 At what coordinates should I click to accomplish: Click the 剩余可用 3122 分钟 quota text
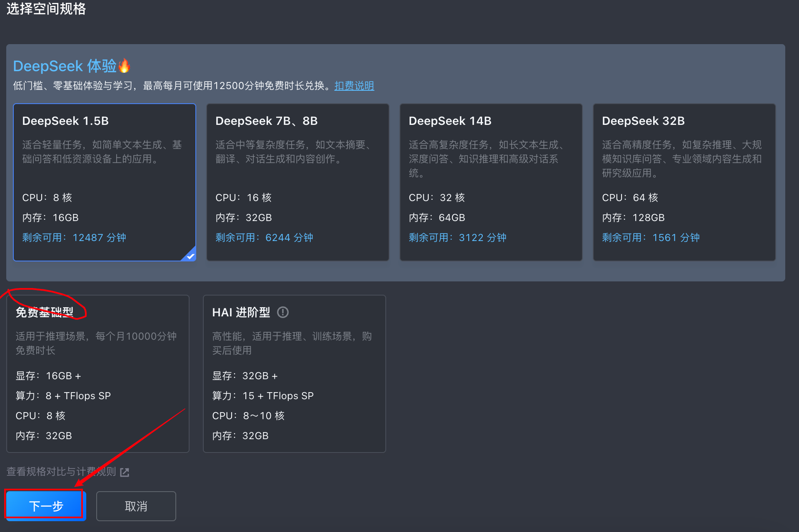457,237
